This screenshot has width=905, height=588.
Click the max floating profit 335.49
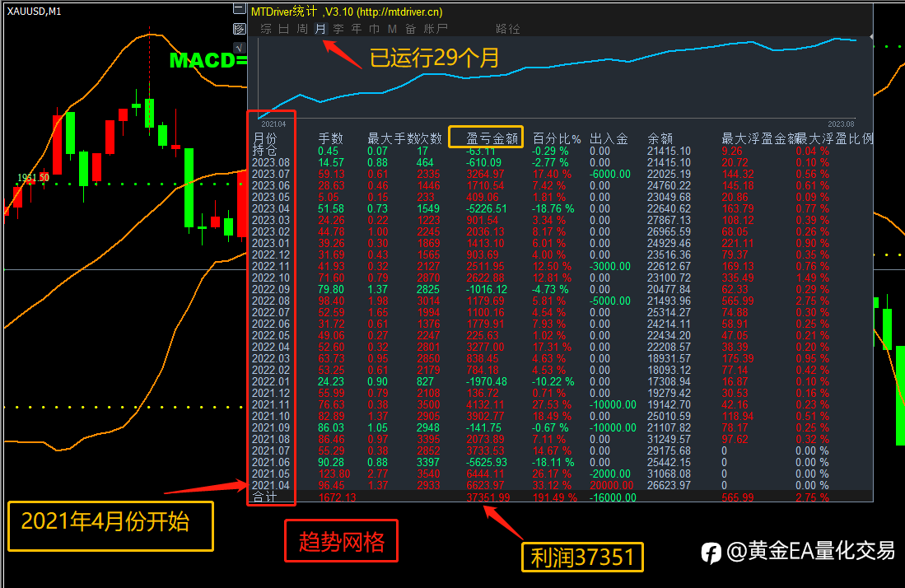pos(738,278)
